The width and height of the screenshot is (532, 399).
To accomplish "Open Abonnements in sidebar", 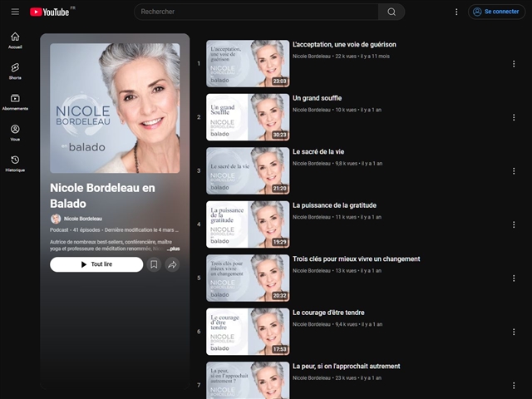I will coord(15,102).
